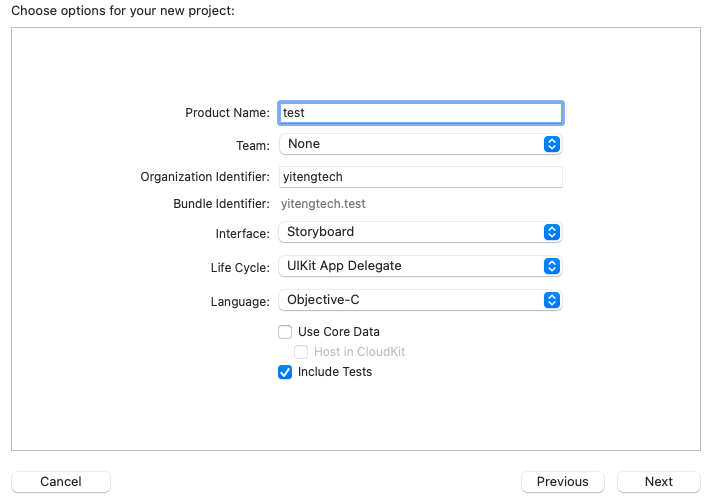Screen dimensions: 712x504
Task: Click the blue chevron icon beside Objective-C
Action: 552,300
